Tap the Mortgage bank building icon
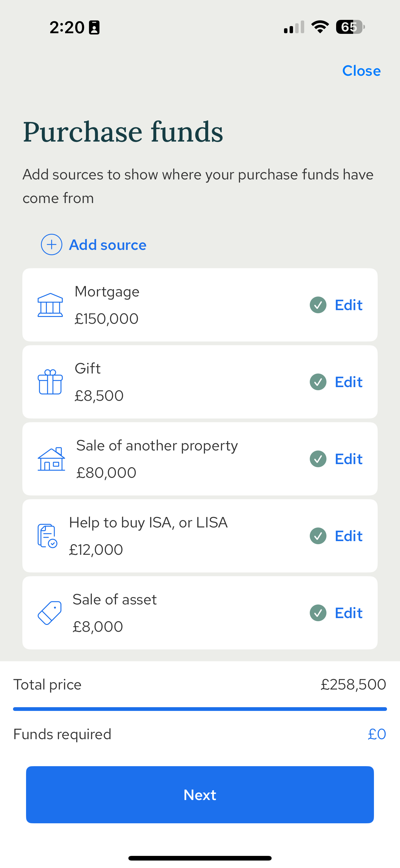This screenshot has width=400, height=868. point(50,305)
